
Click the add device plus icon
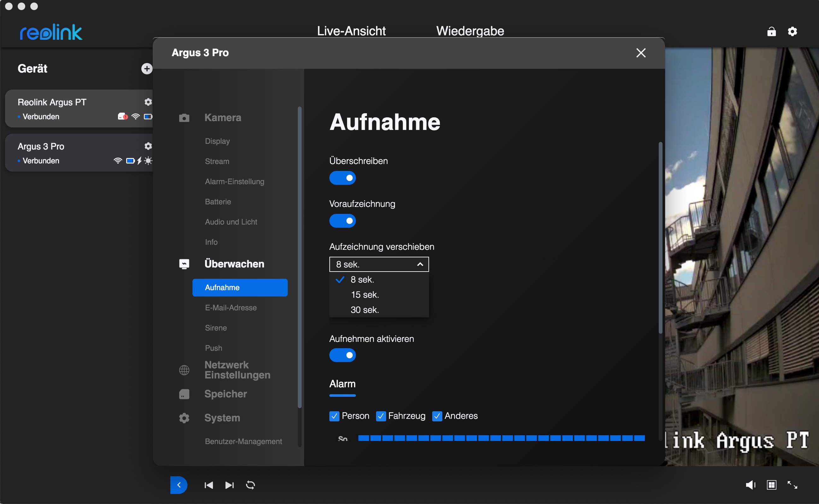(x=147, y=69)
